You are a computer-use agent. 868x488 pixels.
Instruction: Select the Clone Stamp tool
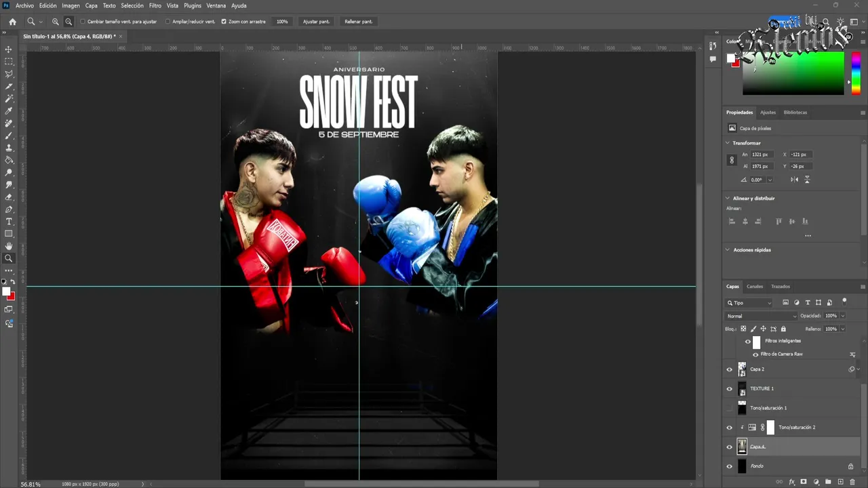point(9,148)
